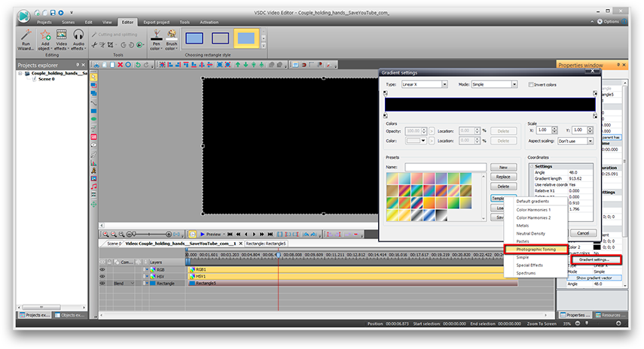Screen dimensions: 644x349
Task: Toggle visibility of the RGB layer
Action: (102, 270)
